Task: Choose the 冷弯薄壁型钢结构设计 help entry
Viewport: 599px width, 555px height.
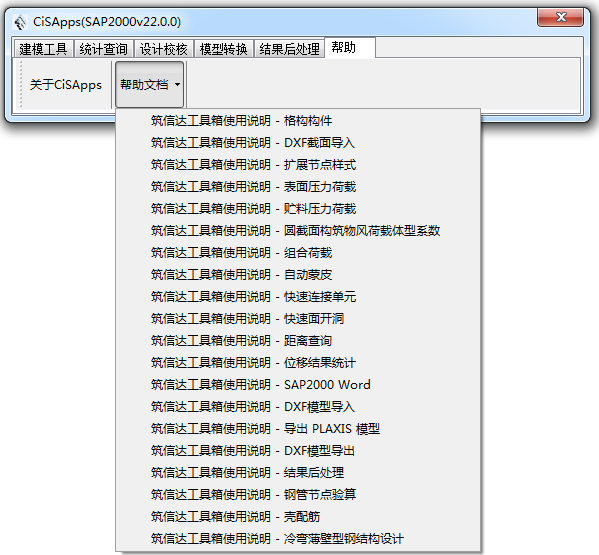Action: (298, 539)
